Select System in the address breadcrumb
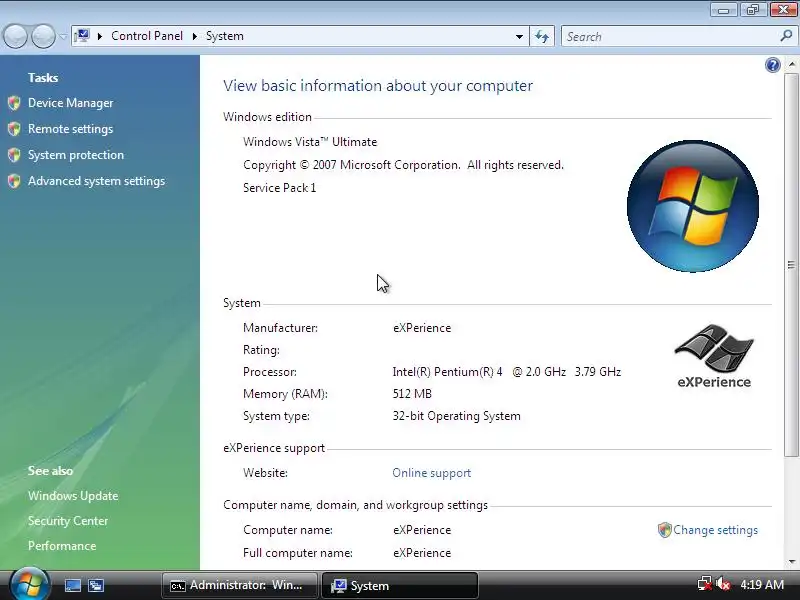Screen dimensions: 800x600 click(x=224, y=36)
